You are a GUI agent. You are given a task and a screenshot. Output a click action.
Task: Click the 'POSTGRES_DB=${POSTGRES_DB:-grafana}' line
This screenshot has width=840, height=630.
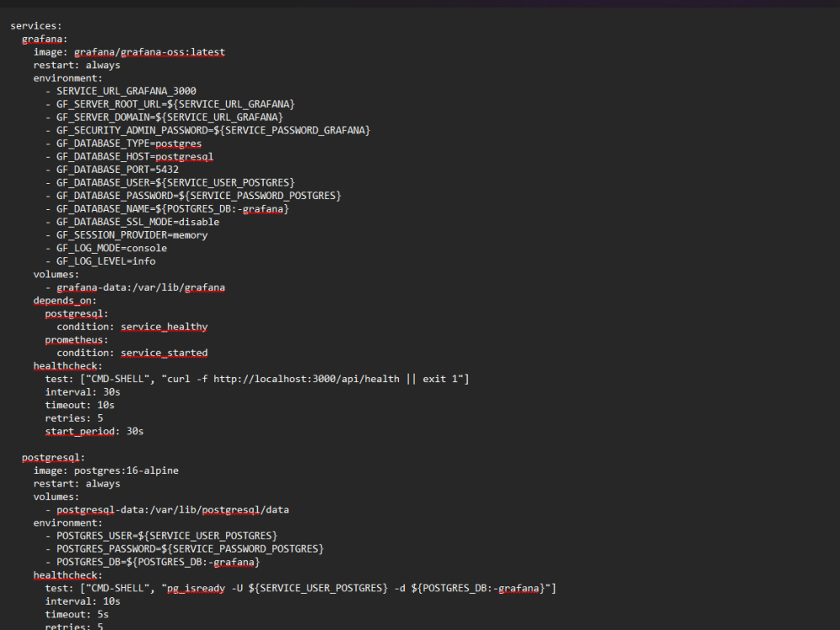click(x=158, y=562)
